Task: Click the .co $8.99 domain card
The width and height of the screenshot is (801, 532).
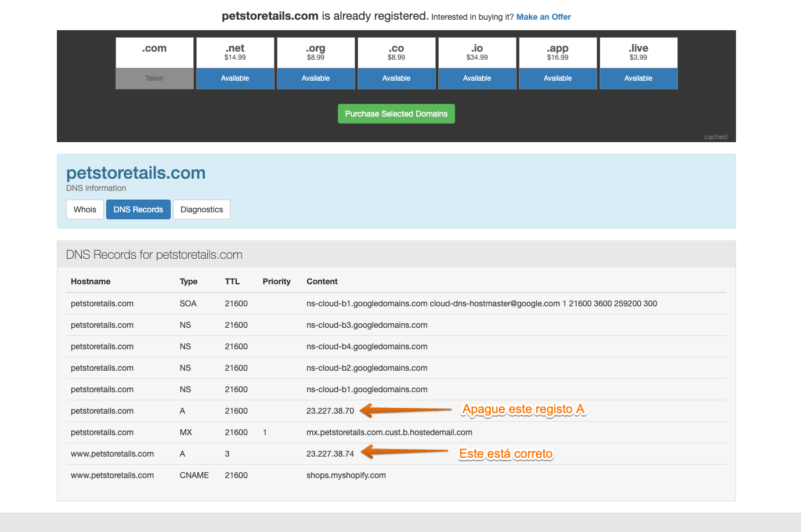Action: click(x=396, y=53)
